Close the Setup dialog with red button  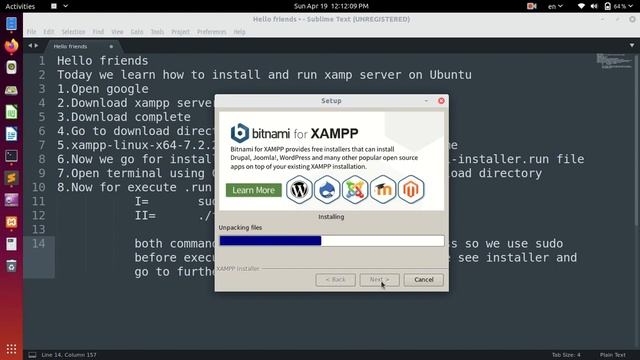click(441, 100)
